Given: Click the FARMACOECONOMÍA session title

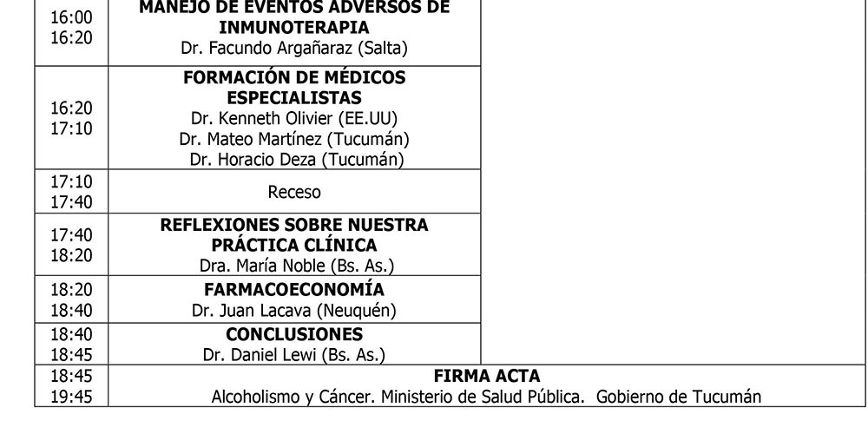Looking at the screenshot, I should pos(294,290).
